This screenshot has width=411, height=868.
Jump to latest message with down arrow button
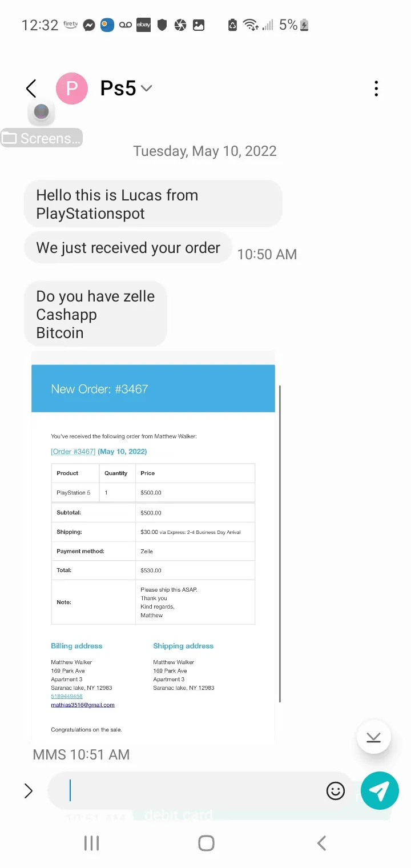pos(373,737)
